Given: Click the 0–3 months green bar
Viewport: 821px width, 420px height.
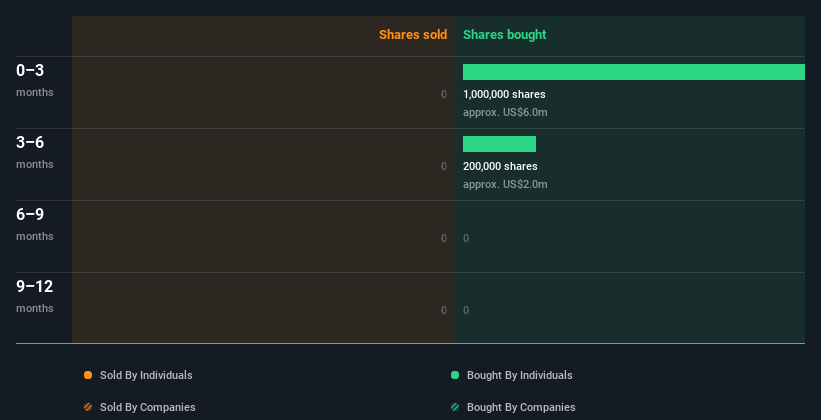Looking at the screenshot, I should click(x=633, y=72).
